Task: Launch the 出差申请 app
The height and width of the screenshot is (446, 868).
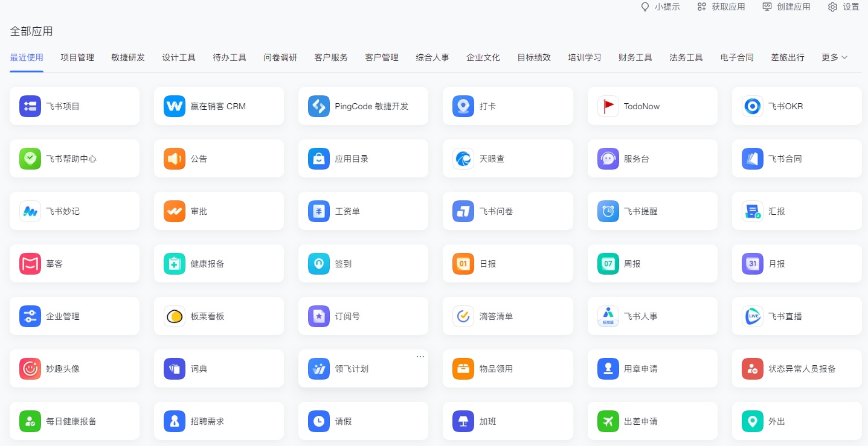Action: coord(652,421)
